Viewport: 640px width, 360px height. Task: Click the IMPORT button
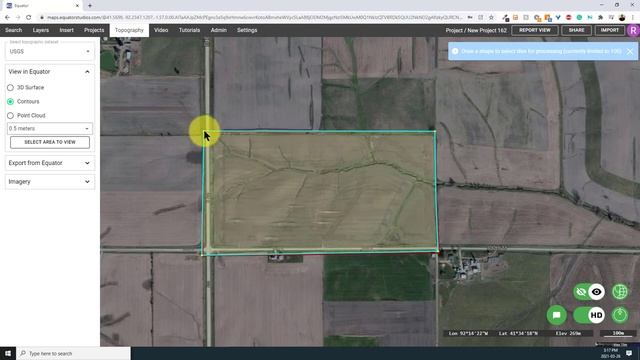pos(609,30)
